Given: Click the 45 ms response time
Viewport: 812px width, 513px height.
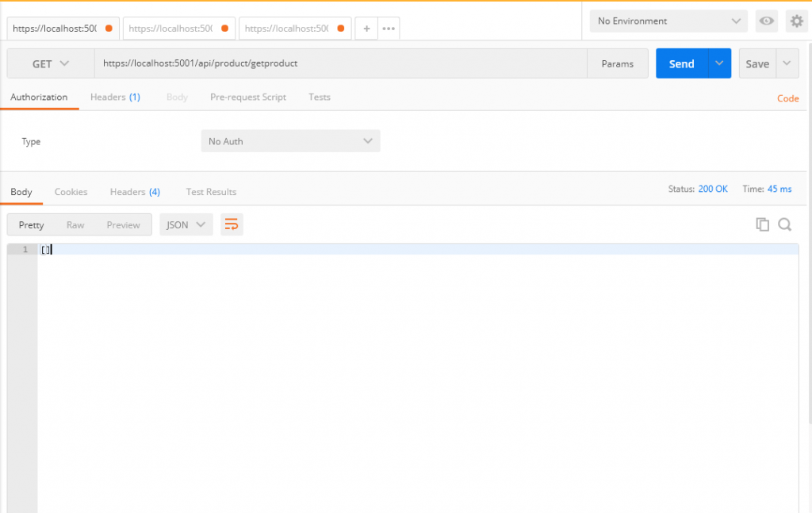Looking at the screenshot, I should (779, 189).
